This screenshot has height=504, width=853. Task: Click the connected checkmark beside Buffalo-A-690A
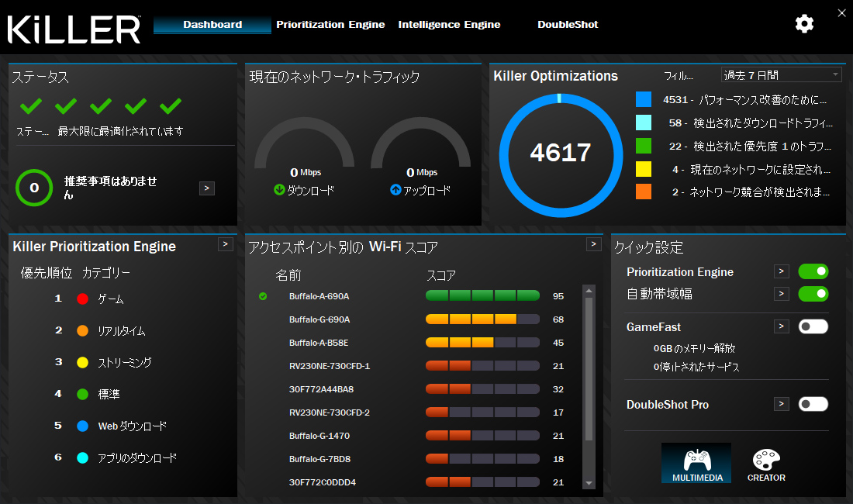click(x=263, y=296)
